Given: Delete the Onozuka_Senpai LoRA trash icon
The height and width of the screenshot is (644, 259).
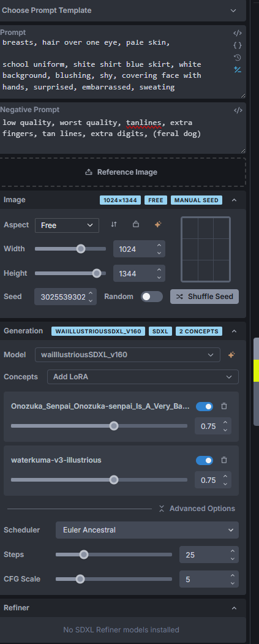Looking at the screenshot, I should pyautogui.click(x=224, y=406).
